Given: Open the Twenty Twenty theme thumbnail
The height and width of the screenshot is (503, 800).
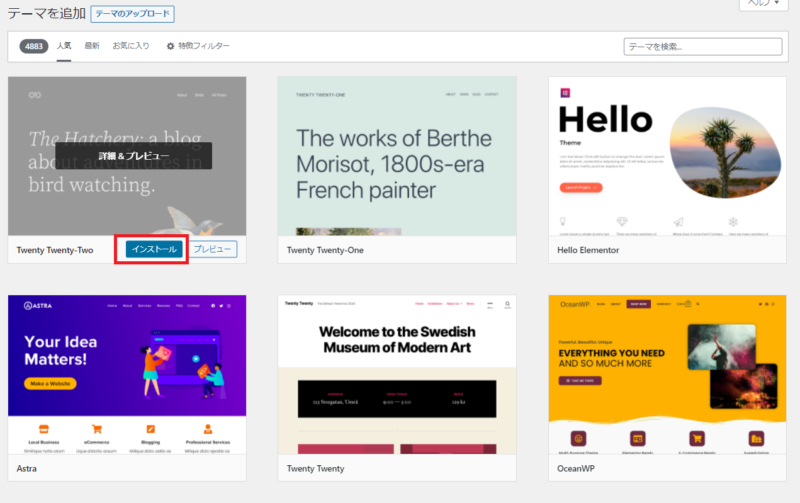Looking at the screenshot, I should (397, 374).
